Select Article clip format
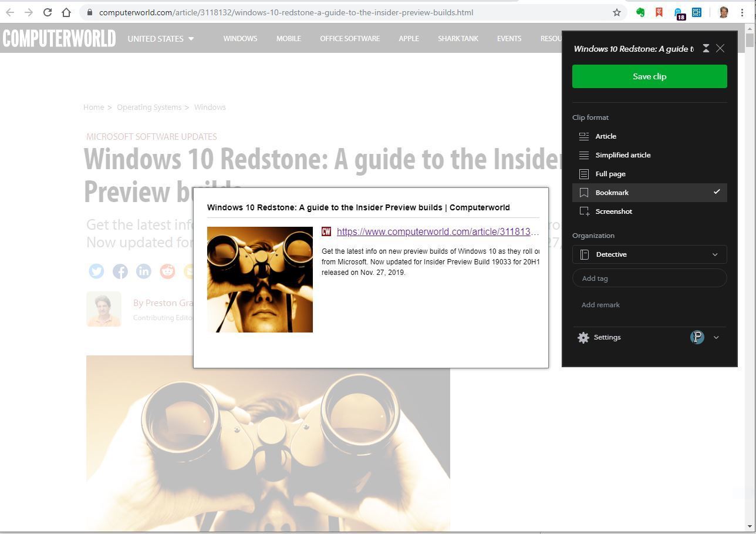Screen dimensions: 756x534 click(649, 136)
